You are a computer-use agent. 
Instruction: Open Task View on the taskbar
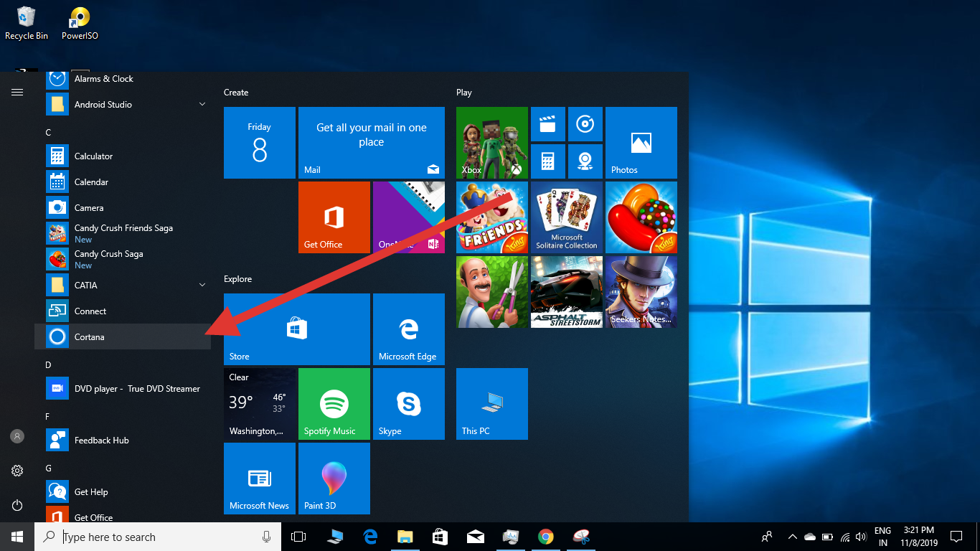click(x=298, y=537)
